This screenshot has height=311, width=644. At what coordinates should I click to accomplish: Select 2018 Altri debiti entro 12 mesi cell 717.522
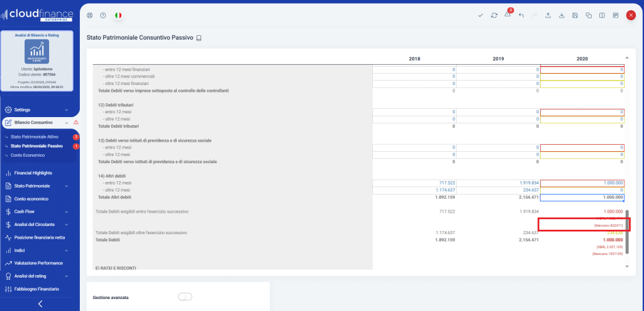click(x=414, y=183)
